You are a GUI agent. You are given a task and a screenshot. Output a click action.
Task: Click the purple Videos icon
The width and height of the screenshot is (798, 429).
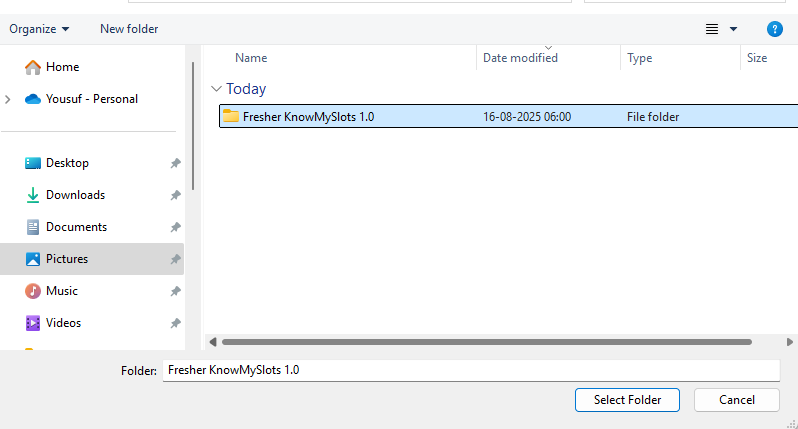(33, 323)
